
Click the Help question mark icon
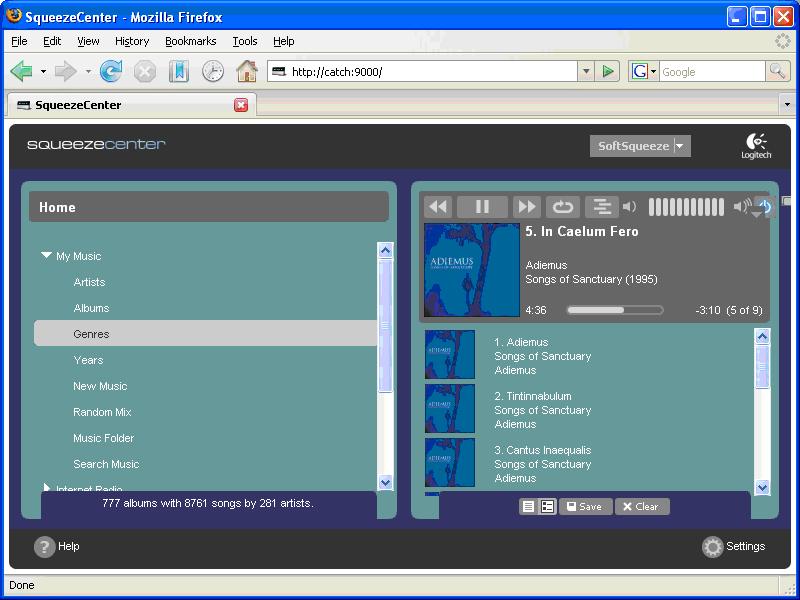(x=44, y=546)
